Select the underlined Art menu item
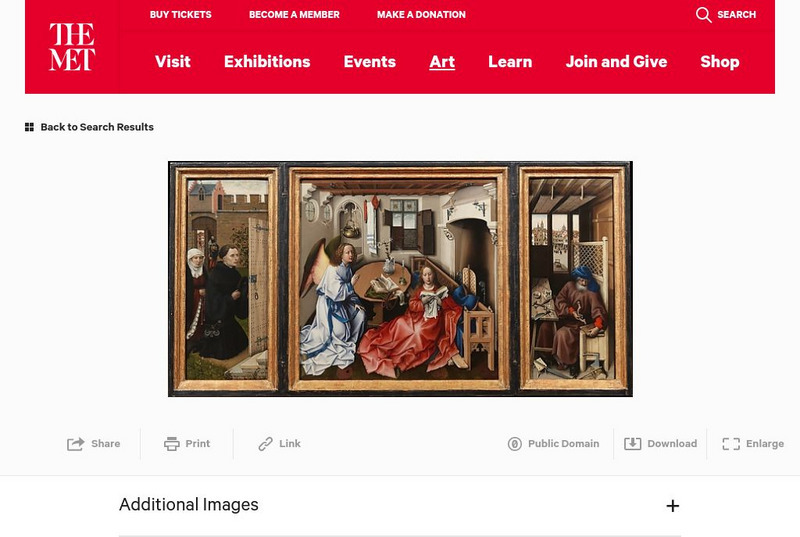Image resolution: width=800 pixels, height=537 pixels. tap(442, 62)
